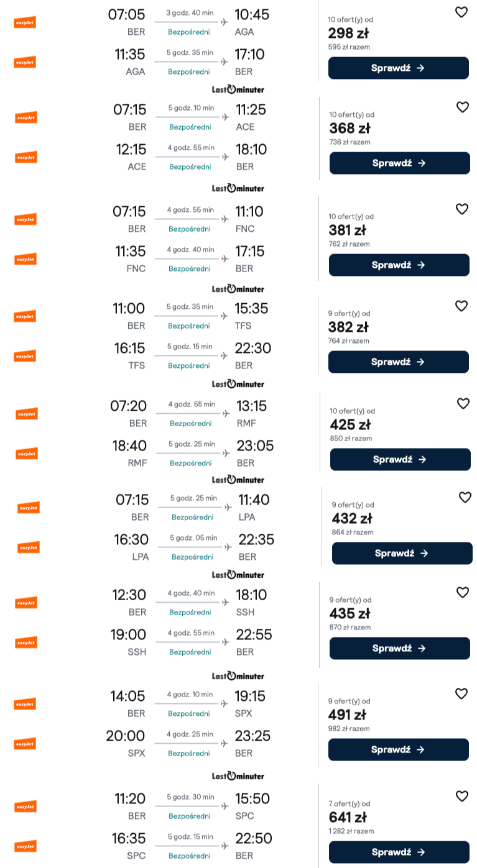Check the 368 zł ACE offer with Sprawdź
Image resolution: width=477 pixels, height=868 pixels.
(x=399, y=163)
